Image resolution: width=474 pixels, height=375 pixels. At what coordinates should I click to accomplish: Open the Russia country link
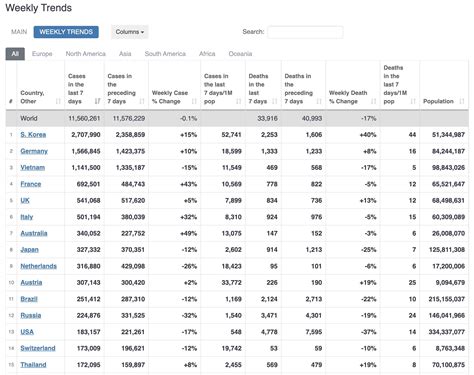pyautogui.click(x=31, y=315)
